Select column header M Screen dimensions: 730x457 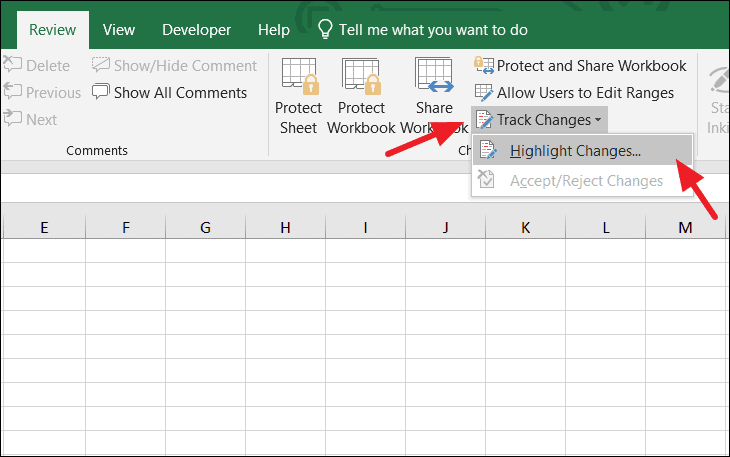click(x=685, y=228)
